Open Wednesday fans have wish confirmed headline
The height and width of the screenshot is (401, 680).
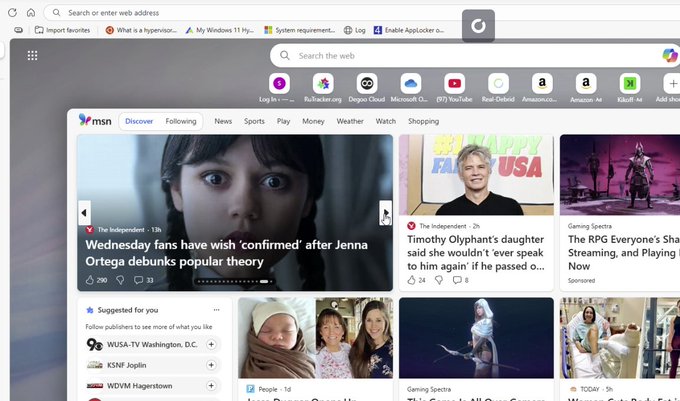(x=226, y=253)
